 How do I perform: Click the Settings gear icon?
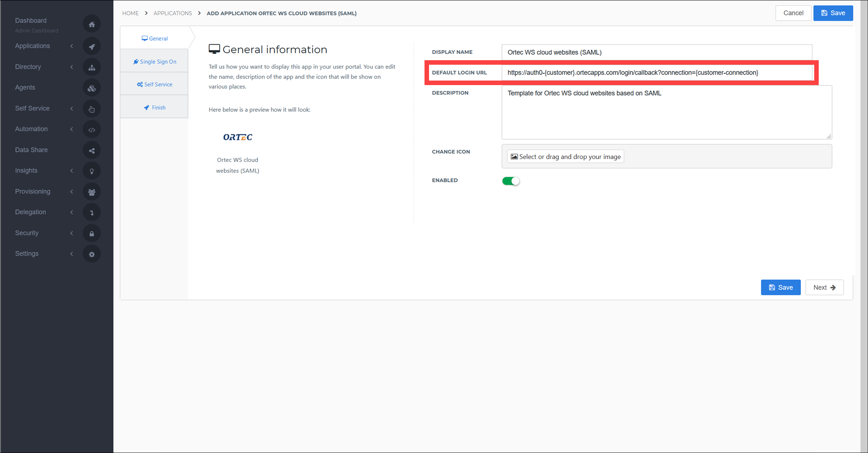pyautogui.click(x=92, y=254)
